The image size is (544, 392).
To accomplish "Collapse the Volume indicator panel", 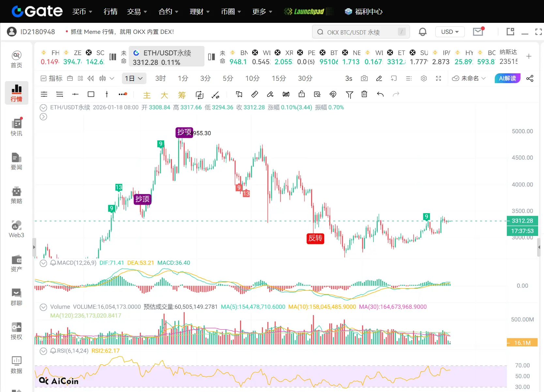I will coord(43,307).
